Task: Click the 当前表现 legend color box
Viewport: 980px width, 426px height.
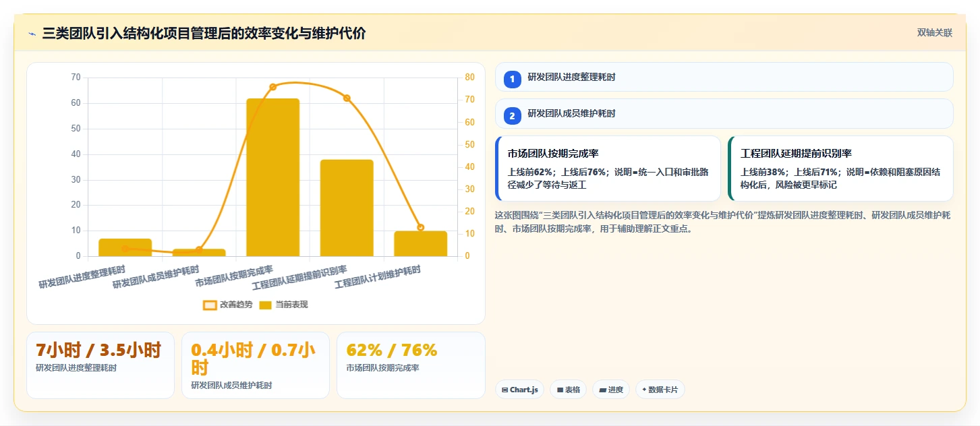Action: point(266,305)
